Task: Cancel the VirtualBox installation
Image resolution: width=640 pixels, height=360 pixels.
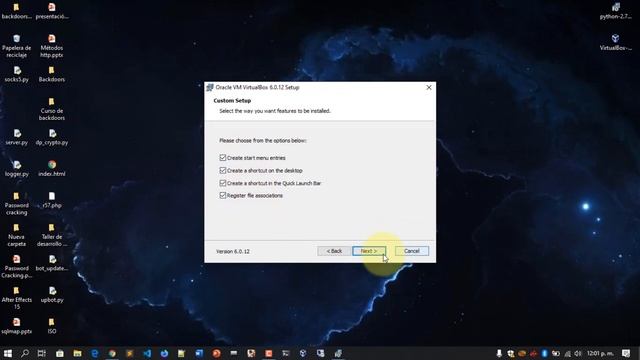Action: [412, 251]
